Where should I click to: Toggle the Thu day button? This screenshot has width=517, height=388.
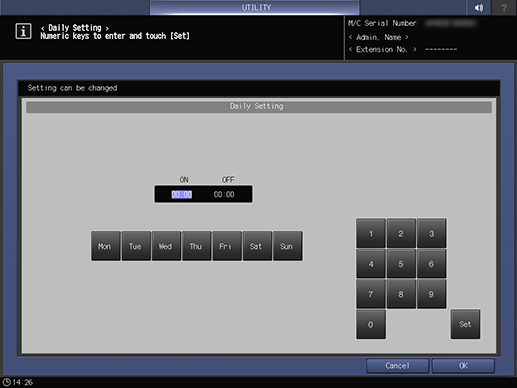(x=196, y=246)
